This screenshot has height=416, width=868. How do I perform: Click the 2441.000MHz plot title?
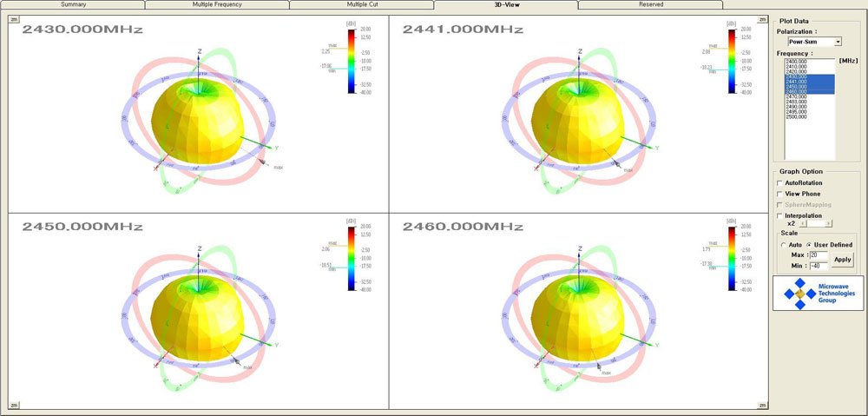[463, 30]
